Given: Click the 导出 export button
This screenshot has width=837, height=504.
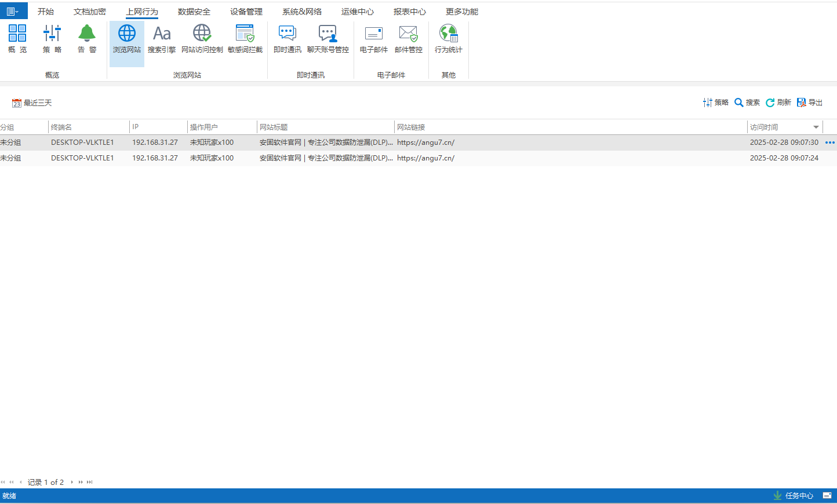Looking at the screenshot, I should [x=810, y=103].
